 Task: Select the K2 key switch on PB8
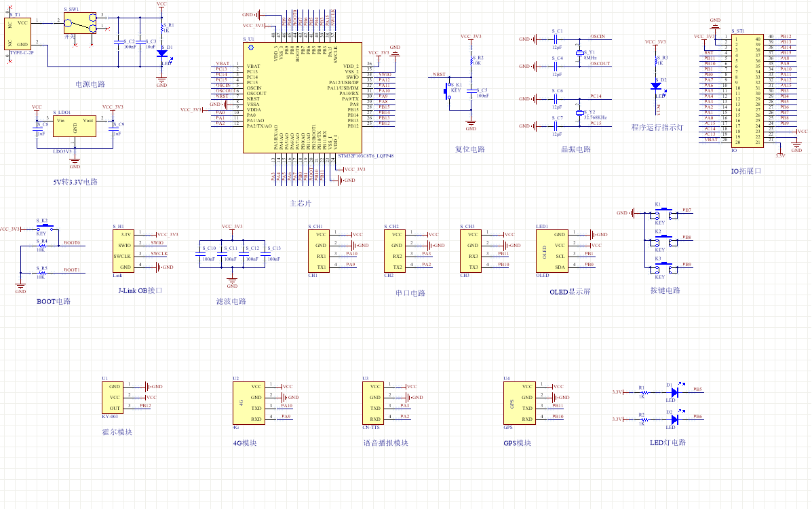[x=664, y=240]
